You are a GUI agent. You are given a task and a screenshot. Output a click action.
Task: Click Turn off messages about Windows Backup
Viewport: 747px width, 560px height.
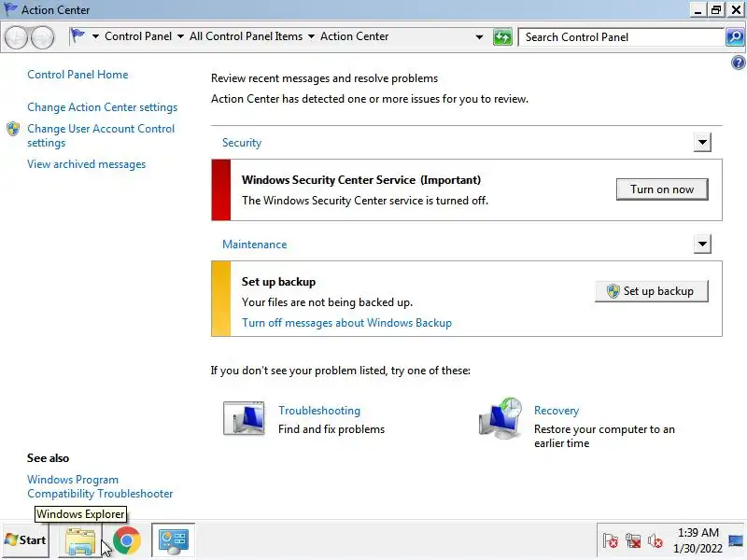(x=346, y=322)
